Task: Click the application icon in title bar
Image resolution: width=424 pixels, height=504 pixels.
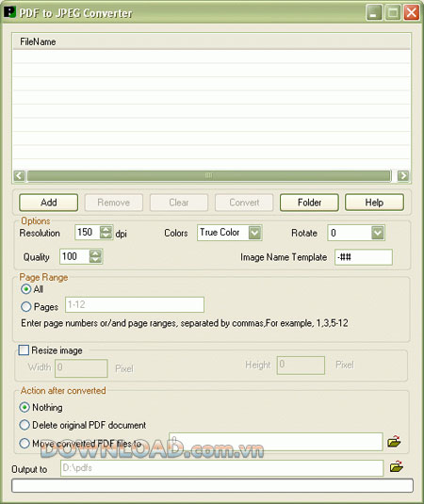Action: pos(9,12)
